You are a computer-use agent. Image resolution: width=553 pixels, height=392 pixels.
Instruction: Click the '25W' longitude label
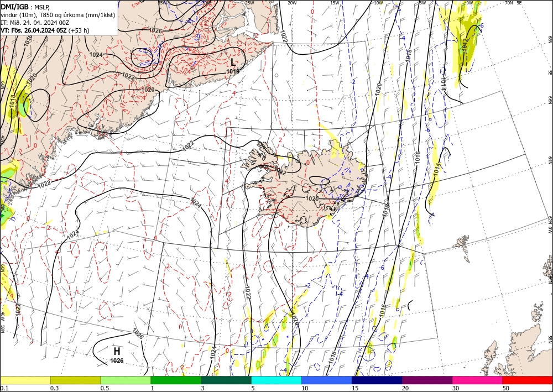coord(249,3)
